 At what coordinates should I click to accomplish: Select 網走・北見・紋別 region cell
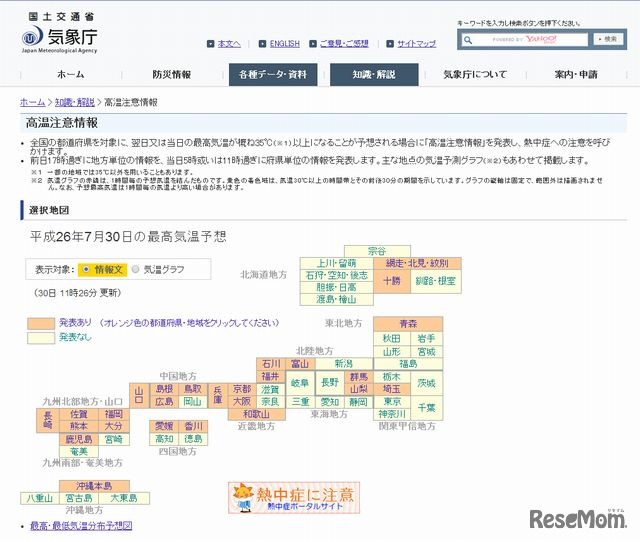click(x=417, y=263)
